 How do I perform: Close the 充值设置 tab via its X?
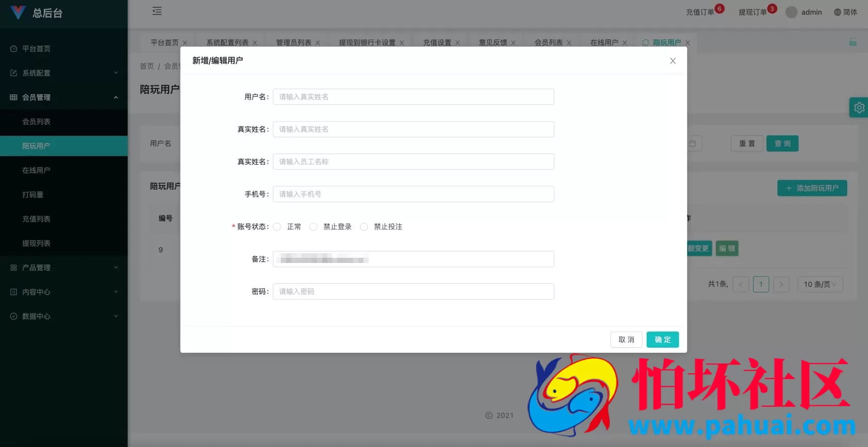pyautogui.click(x=457, y=43)
